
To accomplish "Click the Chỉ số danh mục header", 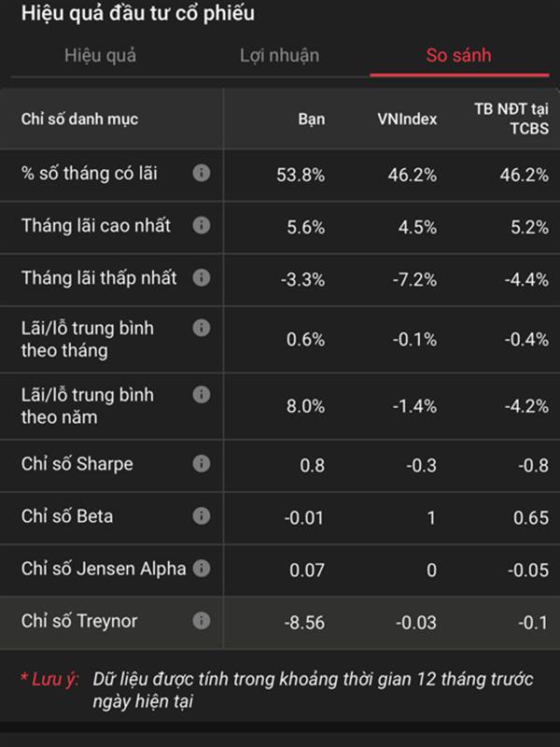I will (79, 120).
